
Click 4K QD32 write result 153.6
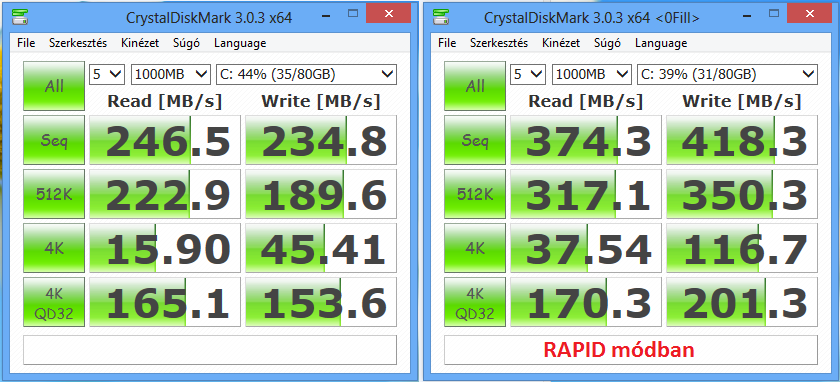[321, 302]
